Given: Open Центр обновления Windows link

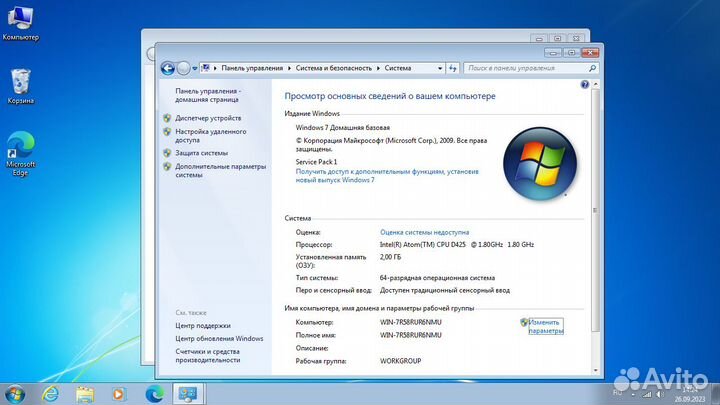Looking at the screenshot, I should tap(219, 338).
